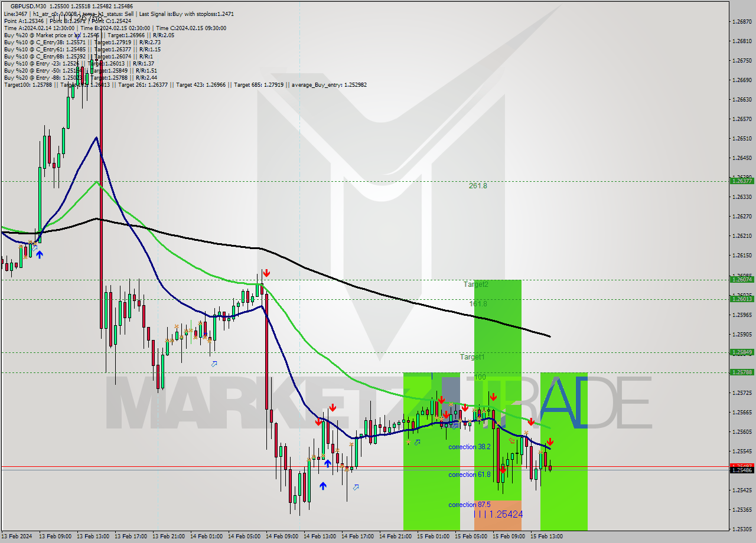
Task: Click hollow blue arrow near 13 Feb 21:00 low
Action: [214, 364]
